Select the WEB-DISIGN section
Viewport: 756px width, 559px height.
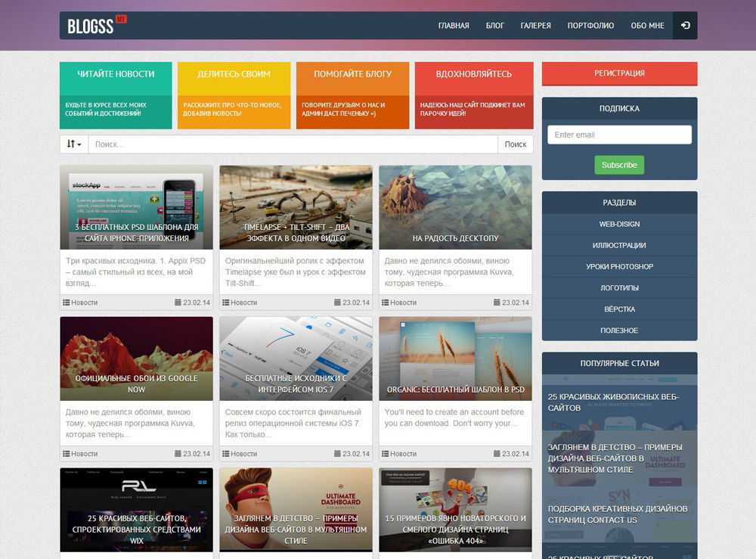(620, 224)
